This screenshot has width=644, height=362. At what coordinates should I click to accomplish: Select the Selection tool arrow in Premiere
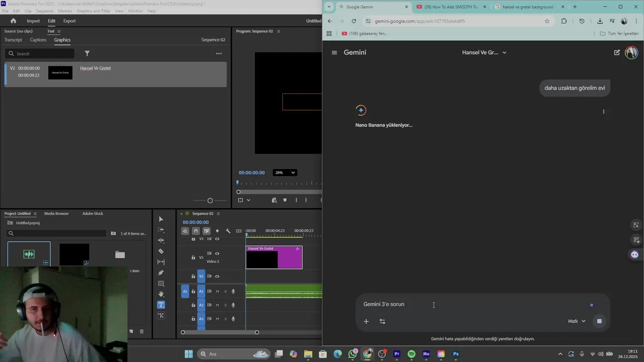(161, 219)
